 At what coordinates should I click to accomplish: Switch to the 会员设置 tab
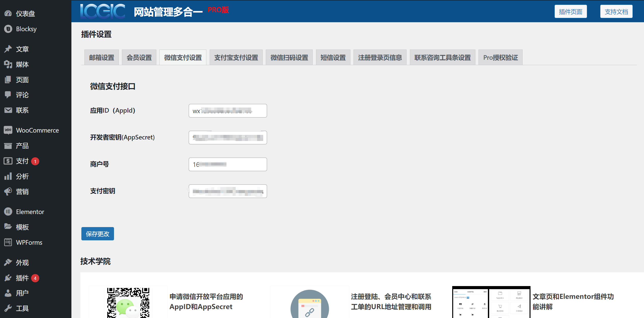[139, 57]
